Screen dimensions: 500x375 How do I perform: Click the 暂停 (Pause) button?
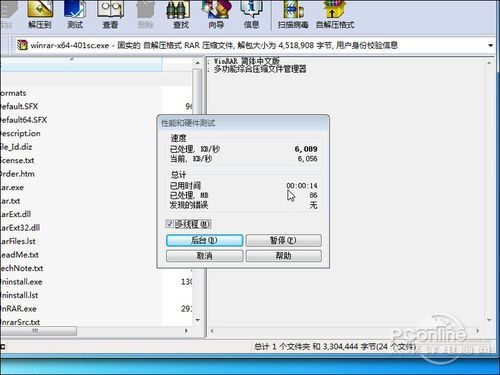click(x=283, y=240)
